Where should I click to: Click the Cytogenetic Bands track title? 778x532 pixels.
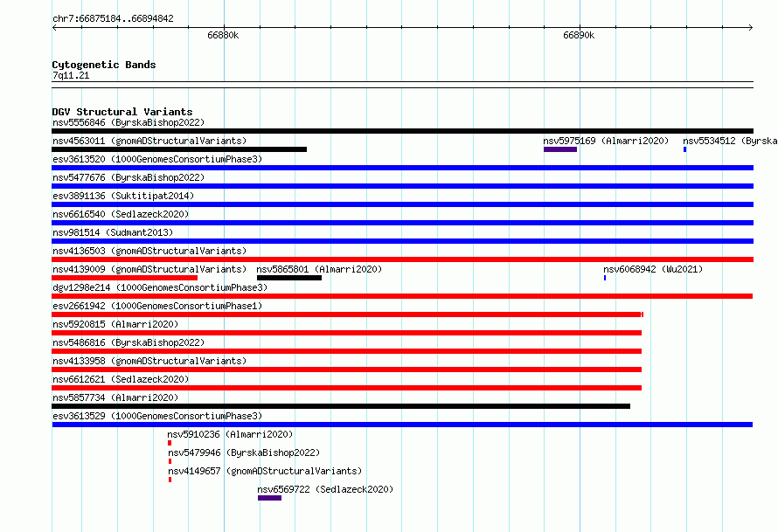[104, 65]
